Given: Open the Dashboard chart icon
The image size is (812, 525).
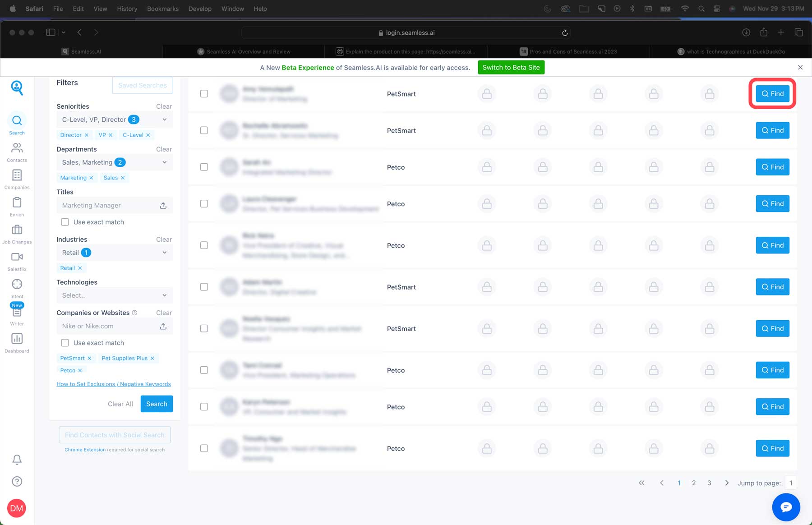Looking at the screenshot, I should (x=17, y=339).
